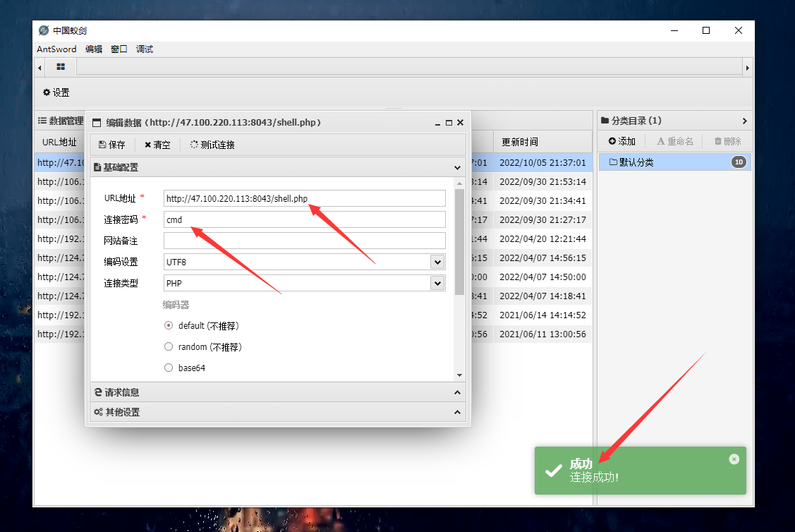The image size is (795, 532).
Task: Select row updated 2021/06/11 13:00:56
Action: coord(542,334)
